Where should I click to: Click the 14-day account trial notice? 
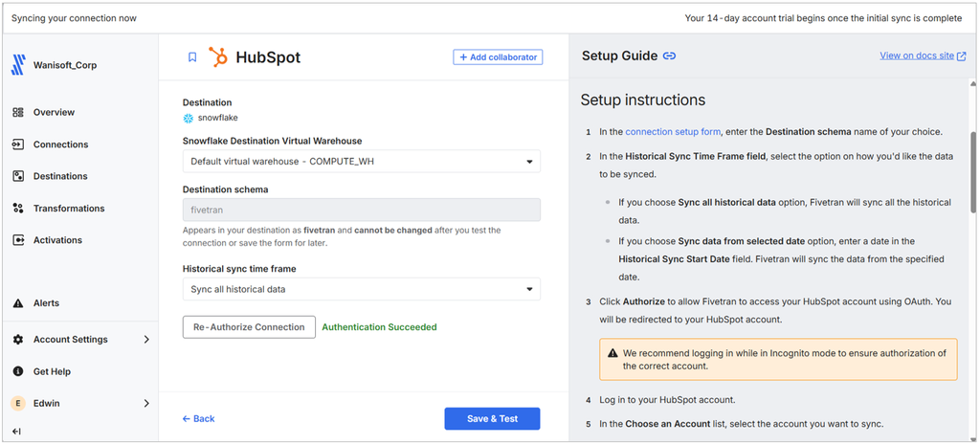824,18
